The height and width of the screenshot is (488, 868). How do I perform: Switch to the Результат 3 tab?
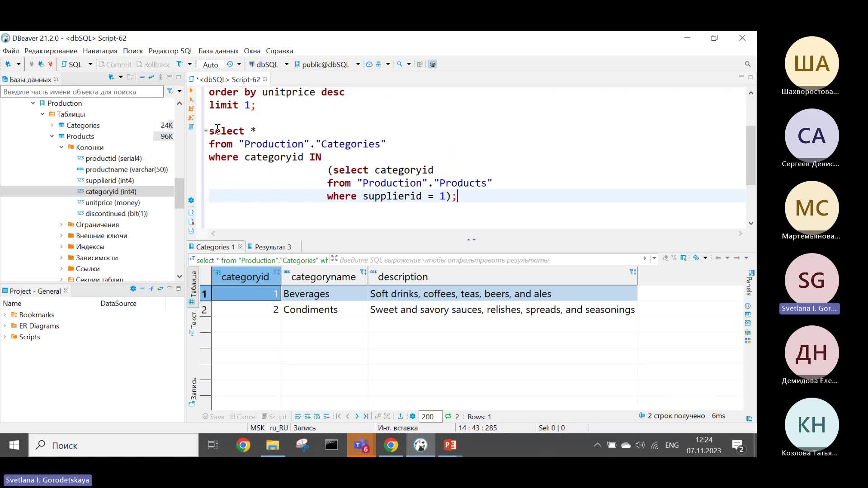[273, 247]
